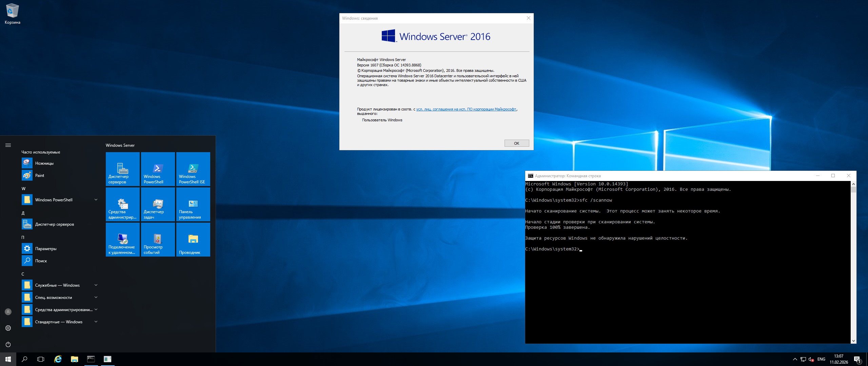Toggle the hamburger menu in Start

[8, 145]
